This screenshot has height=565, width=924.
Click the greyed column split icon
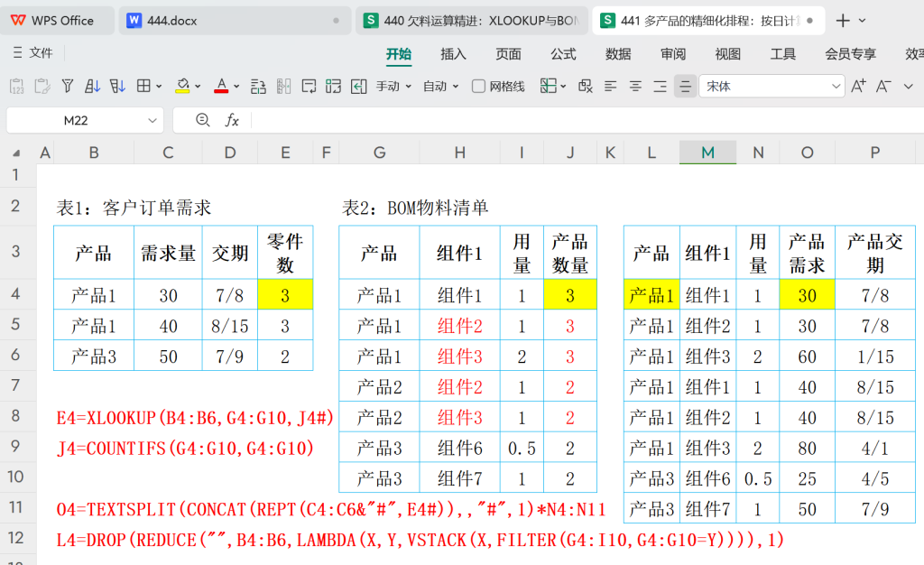pyautogui.click(x=283, y=87)
